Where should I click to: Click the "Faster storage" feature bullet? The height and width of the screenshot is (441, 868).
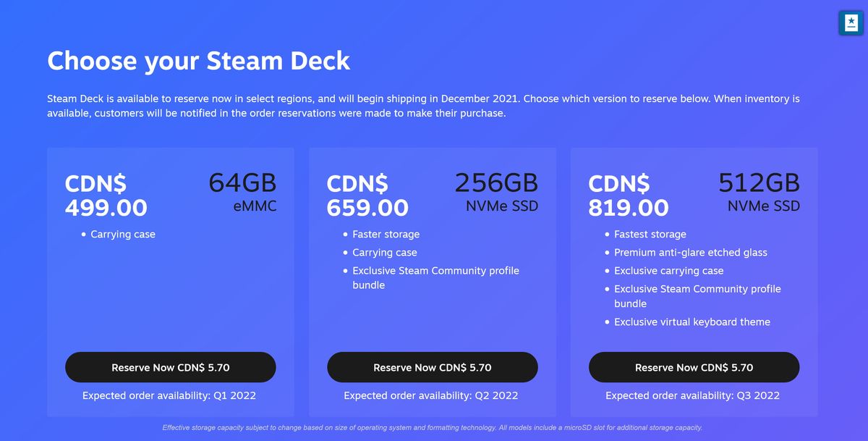(386, 235)
